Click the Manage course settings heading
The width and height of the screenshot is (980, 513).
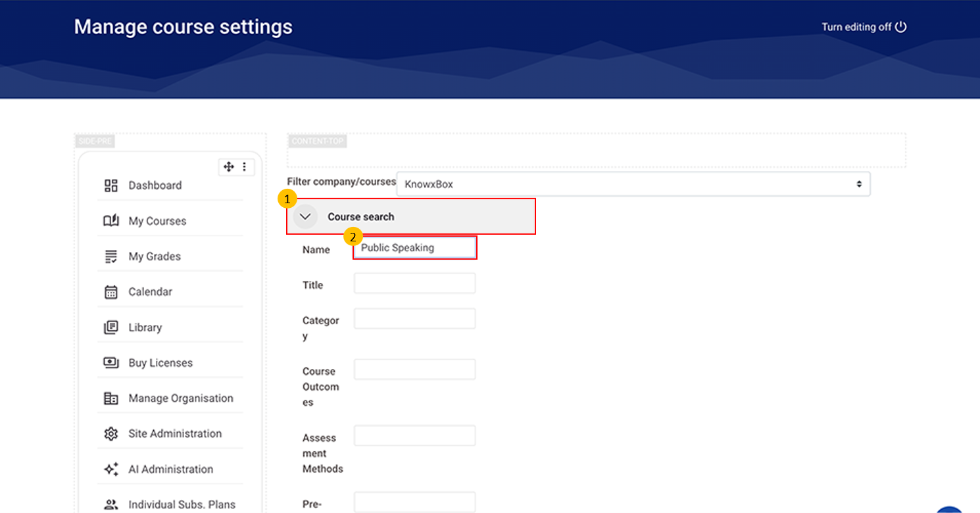(x=183, y=27)
